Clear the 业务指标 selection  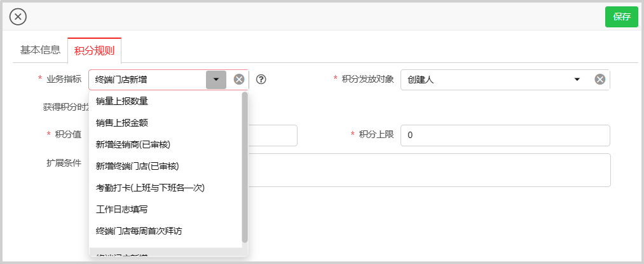(239, 80)
